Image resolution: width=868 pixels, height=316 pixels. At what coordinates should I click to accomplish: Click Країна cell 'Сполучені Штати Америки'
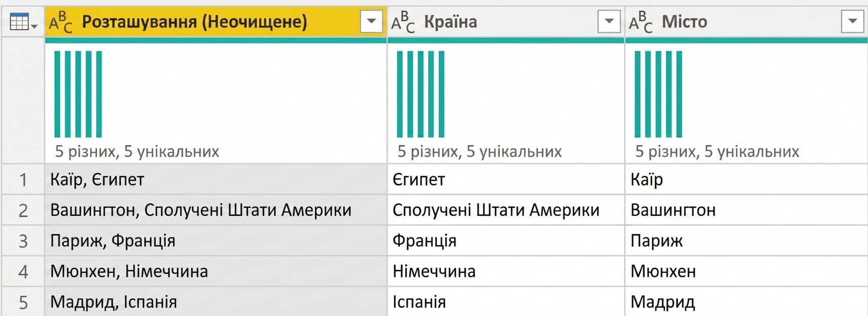[506, 210]
